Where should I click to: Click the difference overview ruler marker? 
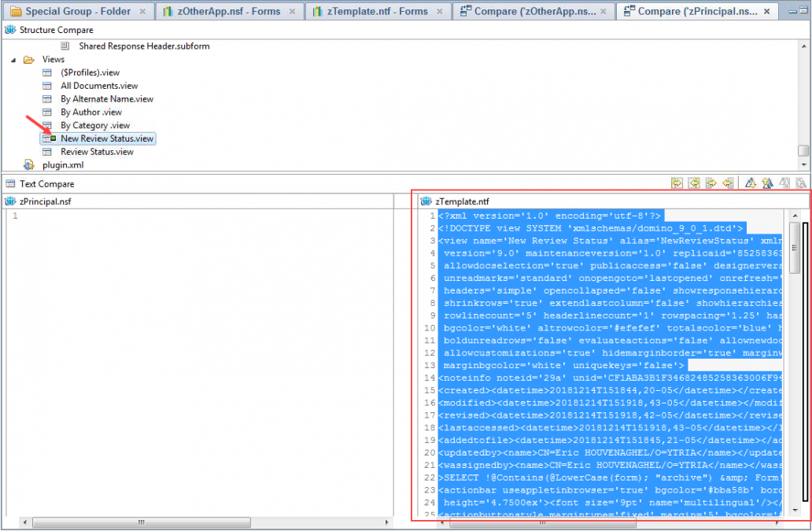click(x=805, y=363)
